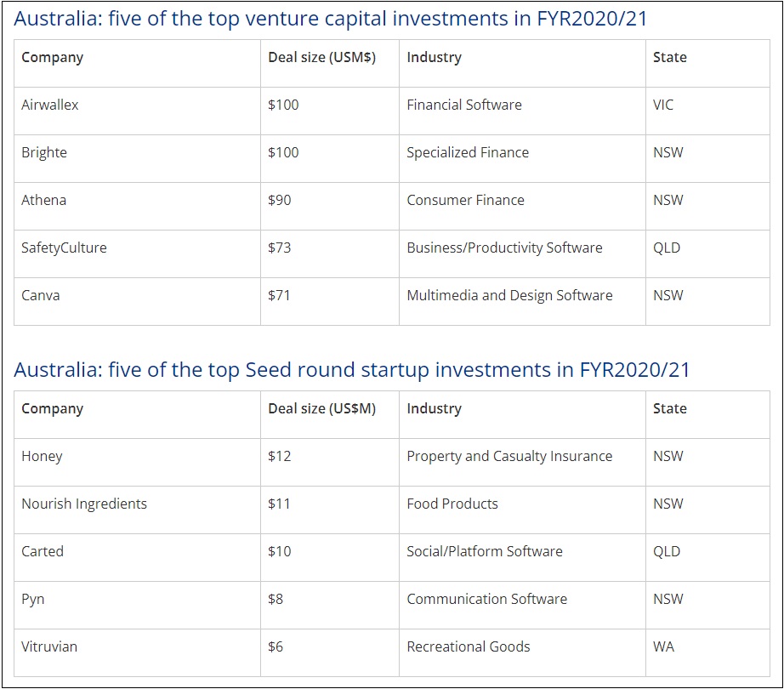Viewport: 784px width, 689px height.
Task: Select the Business/Productivity Software cell
Action: [504, 248]
